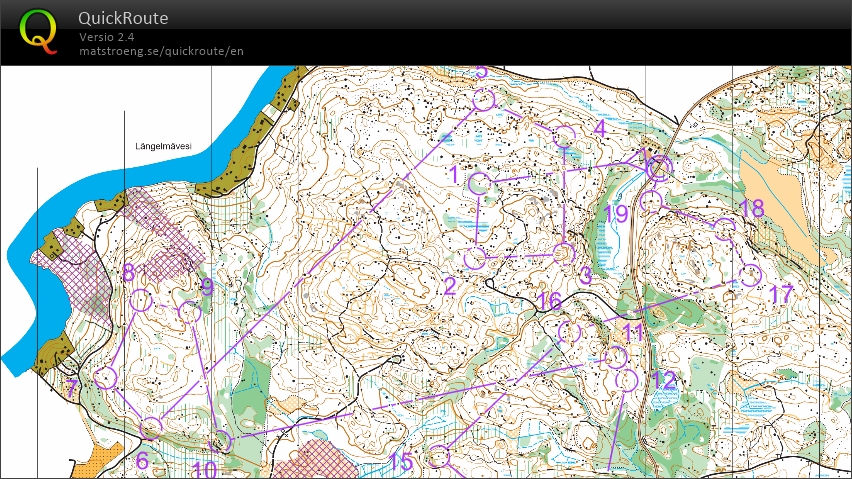
Task: Click the Längelmävesi lake name label
Action: point(163,147)
